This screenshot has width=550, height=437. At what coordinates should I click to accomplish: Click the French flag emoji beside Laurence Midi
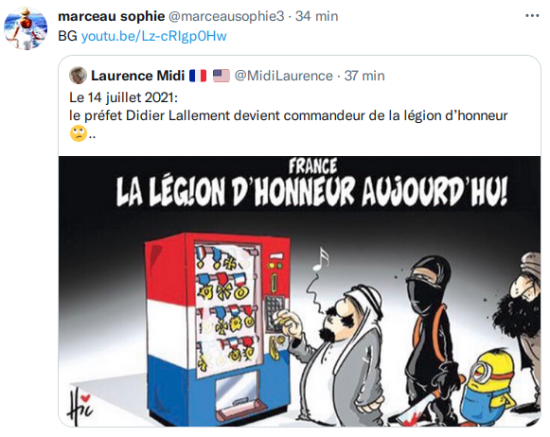pyautogui.click(x=198, y=75)
